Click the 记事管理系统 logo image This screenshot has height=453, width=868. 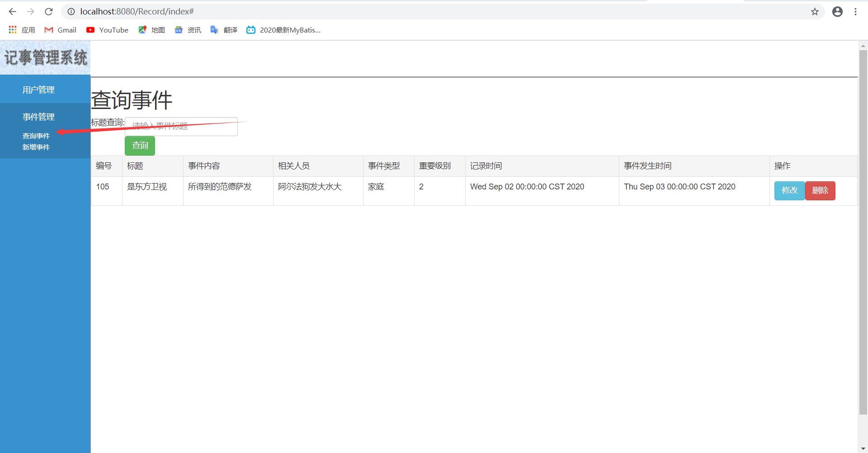coord(45,57)
